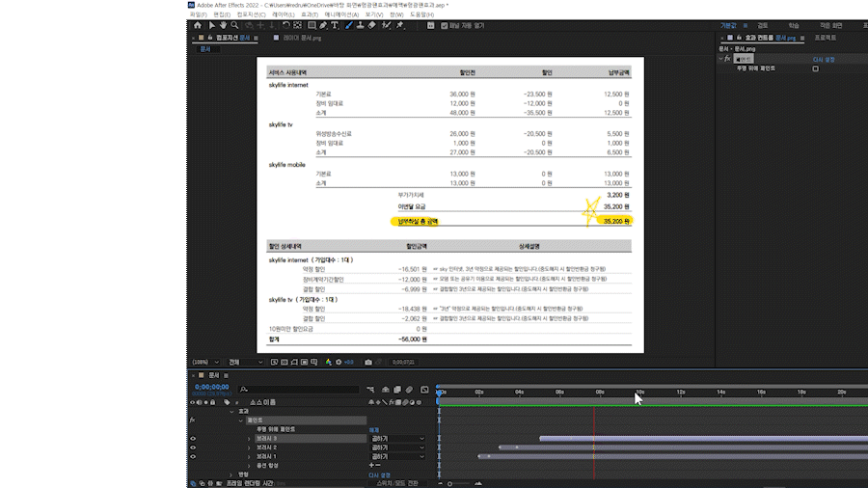Click the color management icon in the viewer
This screenshot has height=488, width=868.
tap(329, 363)
